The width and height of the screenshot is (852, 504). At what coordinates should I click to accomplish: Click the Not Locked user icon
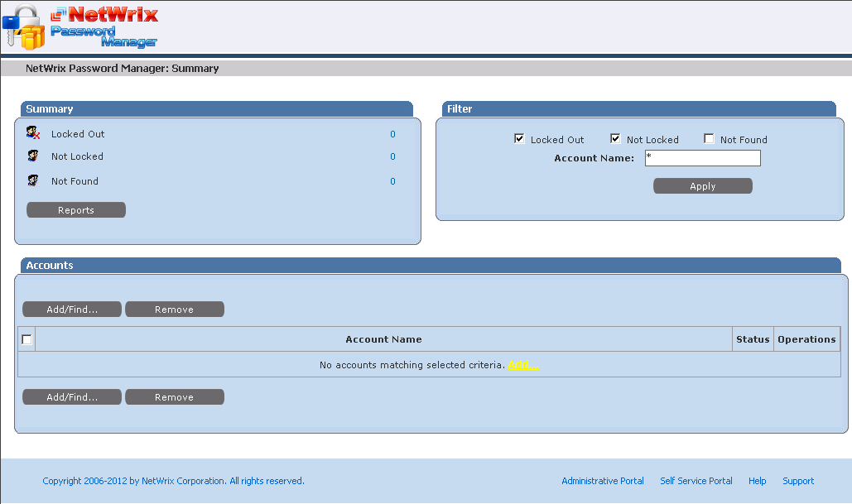click(x=33, y=156)
